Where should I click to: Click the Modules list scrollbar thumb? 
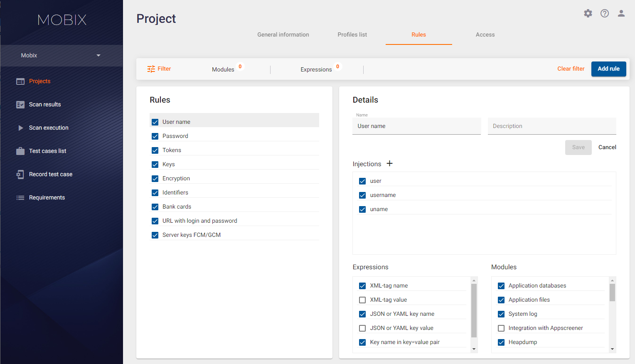612,293
